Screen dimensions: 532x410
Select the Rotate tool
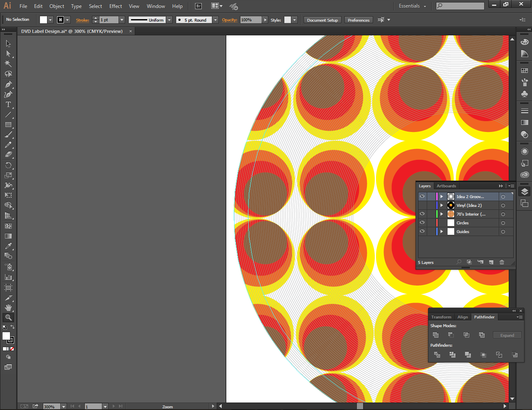(x=8, y=165)
